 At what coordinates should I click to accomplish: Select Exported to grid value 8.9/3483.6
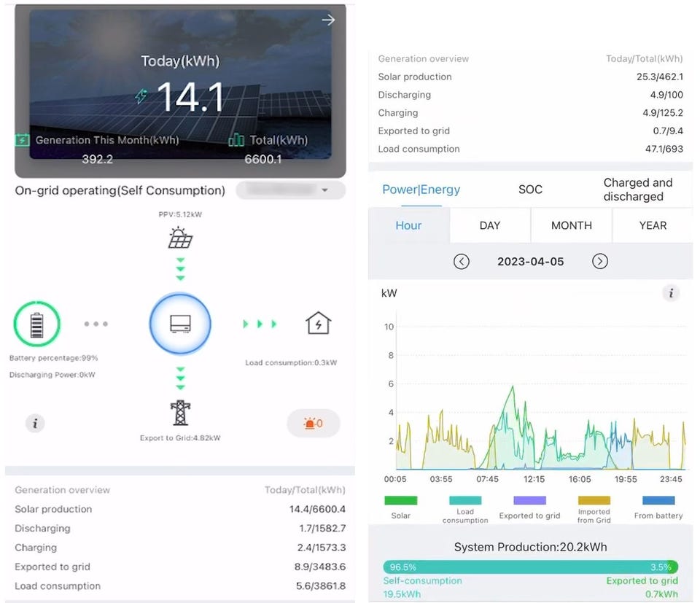coord(319,567)
